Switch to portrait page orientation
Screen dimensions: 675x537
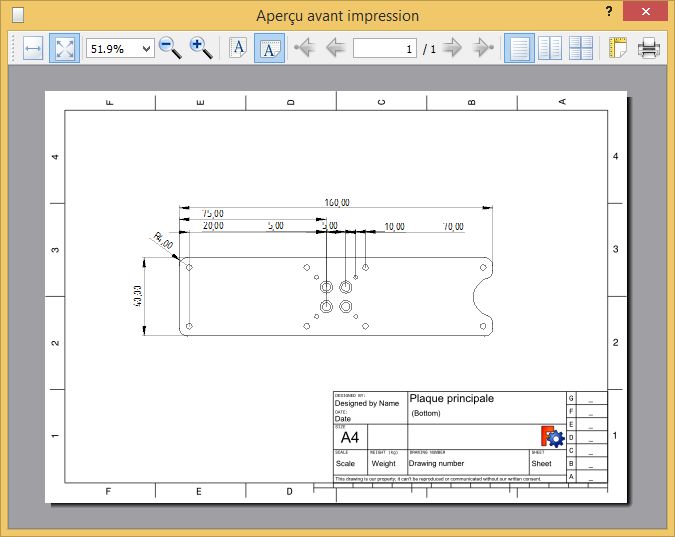click(239, 48)
